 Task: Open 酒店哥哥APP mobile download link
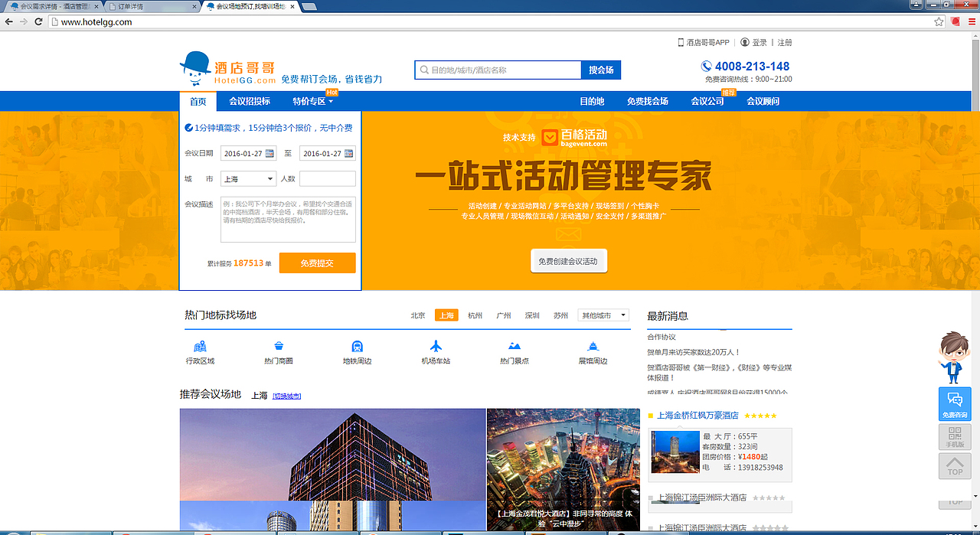[x=704, y=43]
